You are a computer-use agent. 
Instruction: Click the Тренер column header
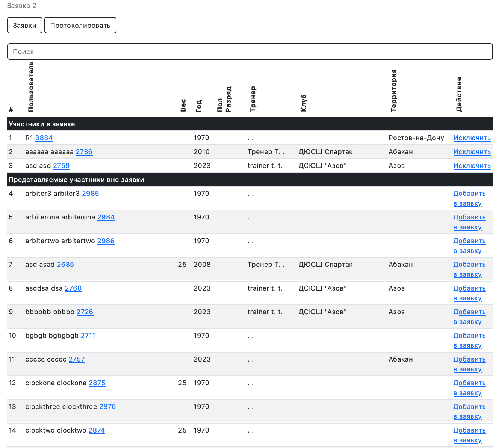click(253, 99)
